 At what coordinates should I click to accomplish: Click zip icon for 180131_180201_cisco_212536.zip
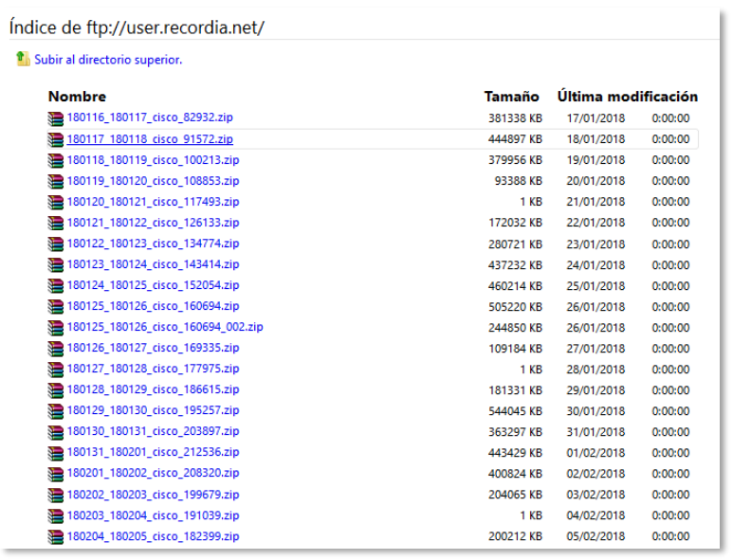click(x=55, y=453)
